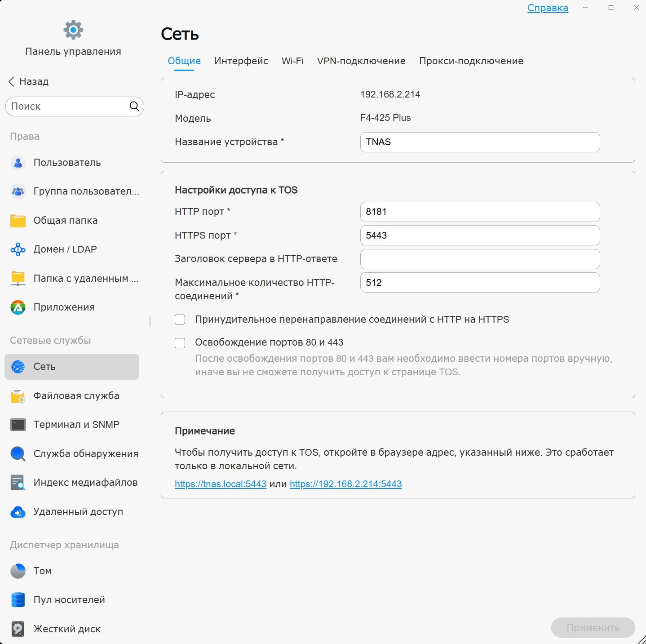This screenshot has height=644, width=646.
Task: Open the https://tnas.local:5443 link
Action: (x=221, y=484)
